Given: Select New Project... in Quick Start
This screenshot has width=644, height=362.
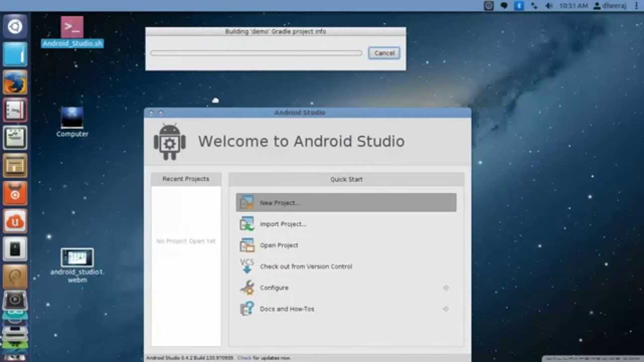Looking at the screenshot, I should click(x=346, y=203).
